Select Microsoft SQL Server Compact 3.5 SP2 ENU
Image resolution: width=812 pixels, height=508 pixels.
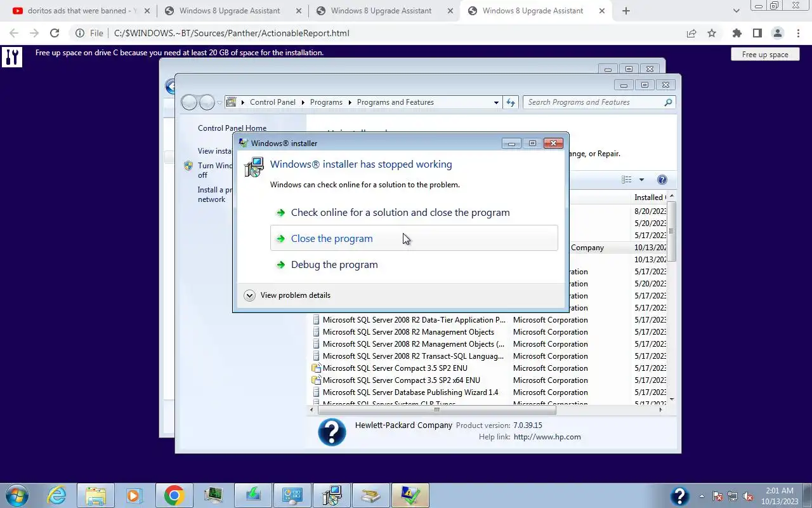tap(395, 368)
